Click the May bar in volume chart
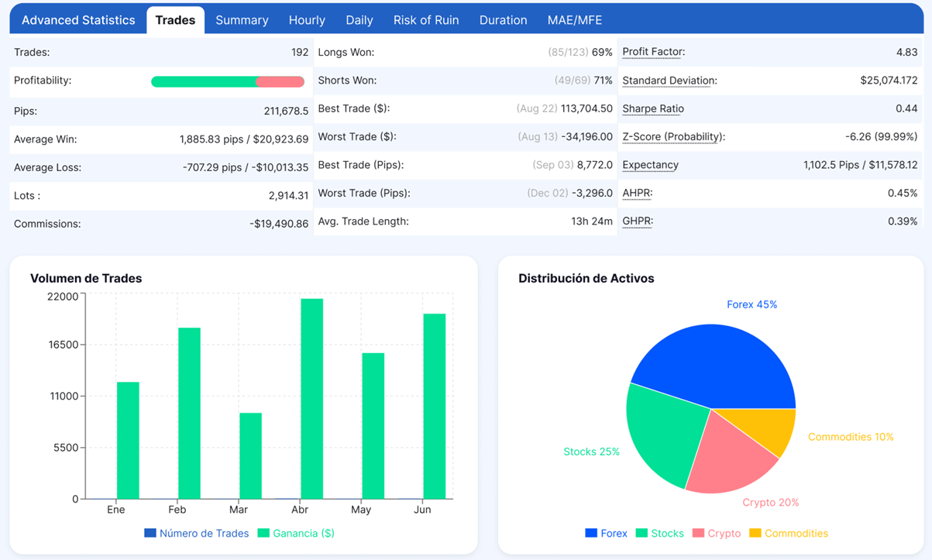The image size is (932, 560). (x=373, y=426)
